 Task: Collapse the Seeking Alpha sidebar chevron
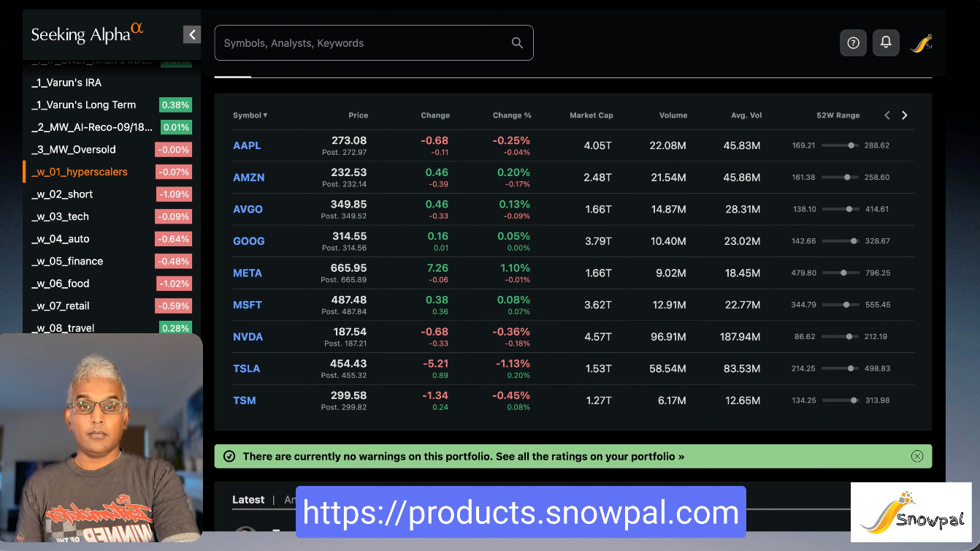point(191,34)
